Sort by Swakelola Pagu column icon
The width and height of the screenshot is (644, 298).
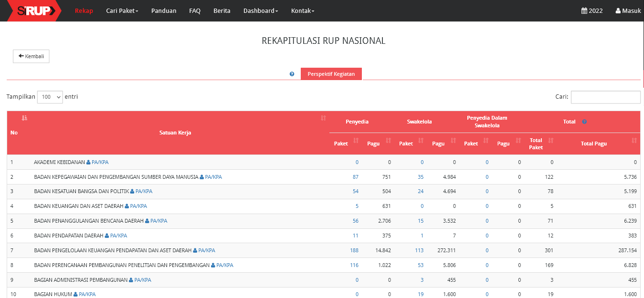453,140
